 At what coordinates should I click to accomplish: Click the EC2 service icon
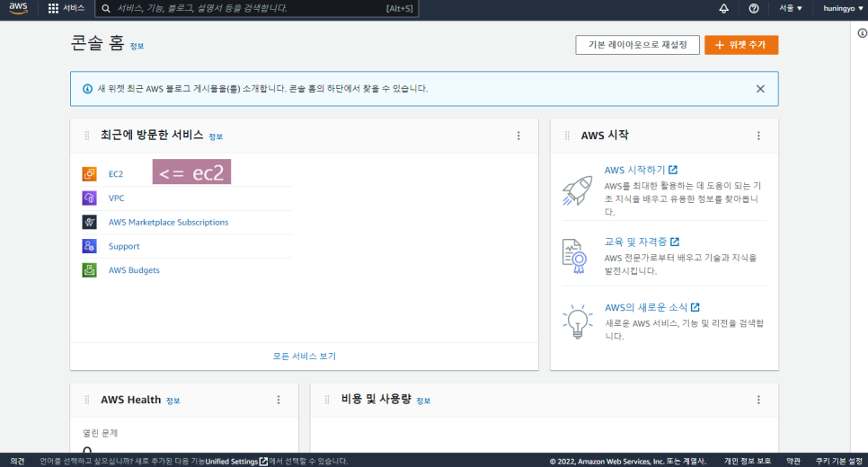point(89,173)
